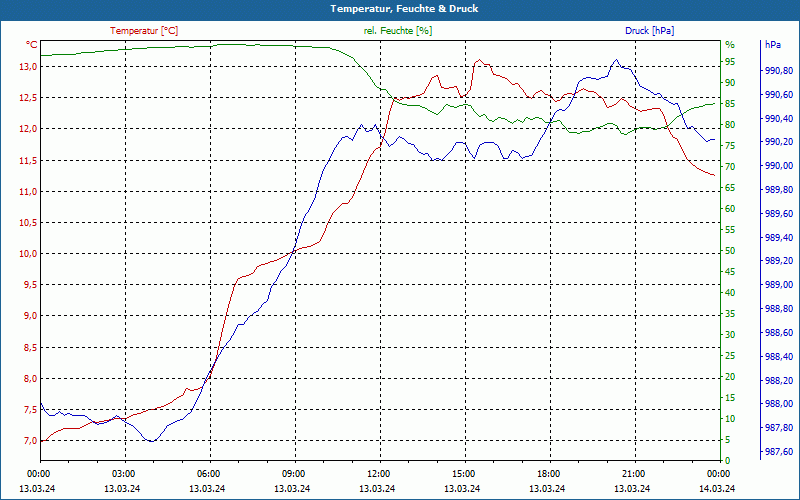
Task: Click the '989,60' pressure axis value
Action: coord(779,214)
